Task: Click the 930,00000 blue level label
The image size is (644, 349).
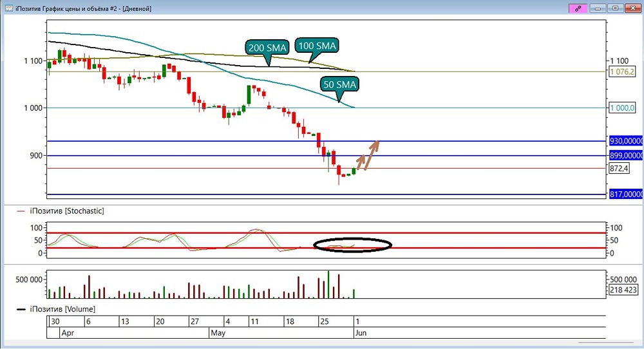Action: click(x=626, y=141)
